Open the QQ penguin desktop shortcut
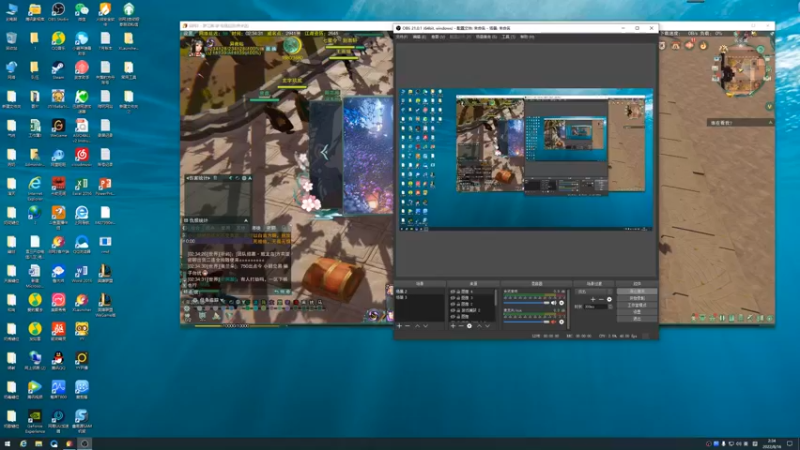Image resolution: width=800 pixels, height=450 pixels. point(58,361)
